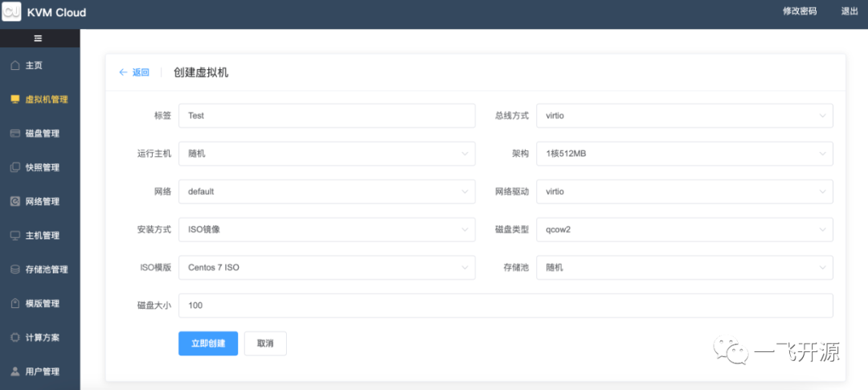Click the 取消 button

point(265,343)
